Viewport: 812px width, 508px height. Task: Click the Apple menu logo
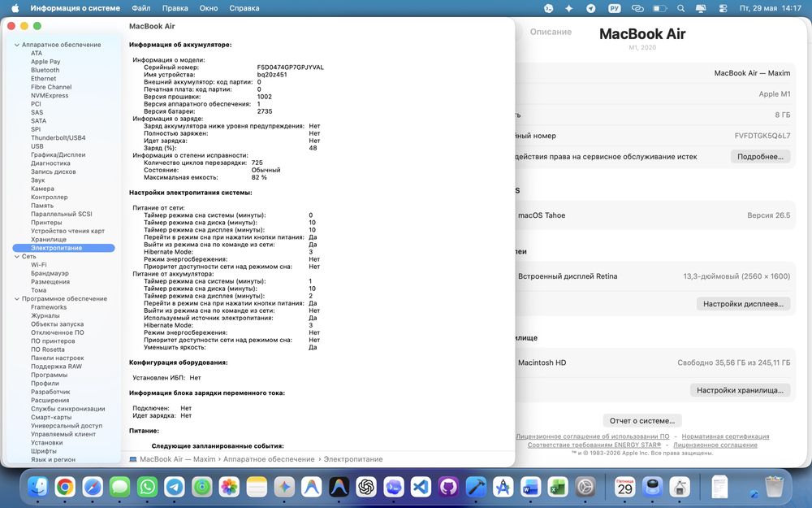tap(15, 8)
